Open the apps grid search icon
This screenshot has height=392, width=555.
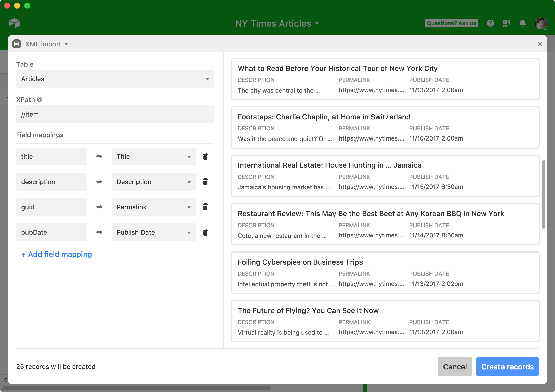506,23
